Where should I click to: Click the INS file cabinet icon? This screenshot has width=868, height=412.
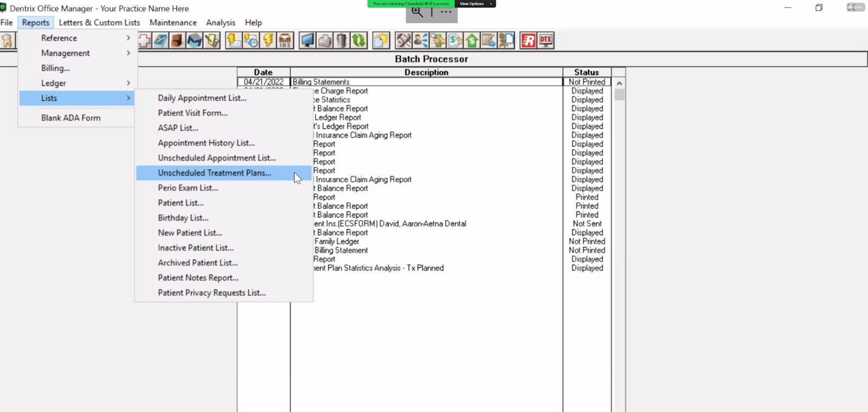coord(285,41)
